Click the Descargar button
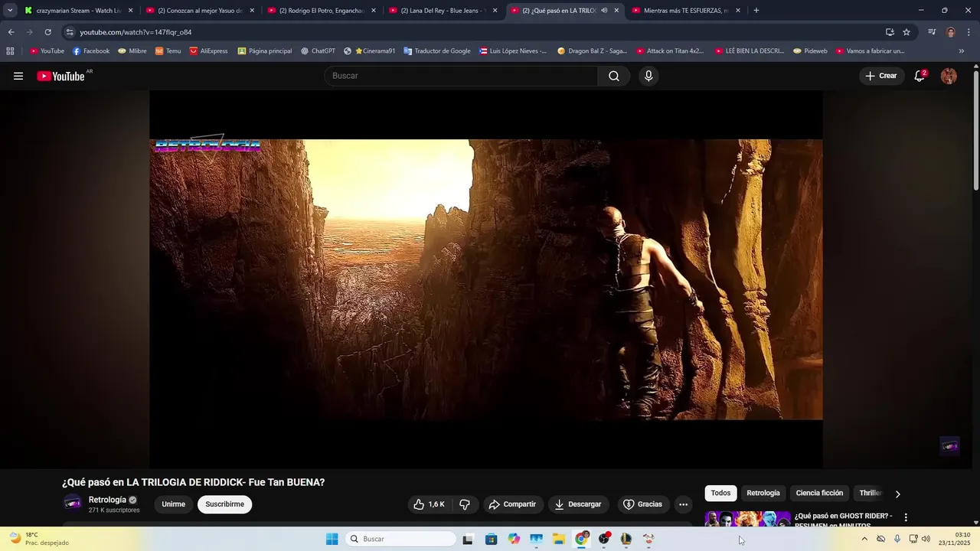 click(x=578, y=504)
